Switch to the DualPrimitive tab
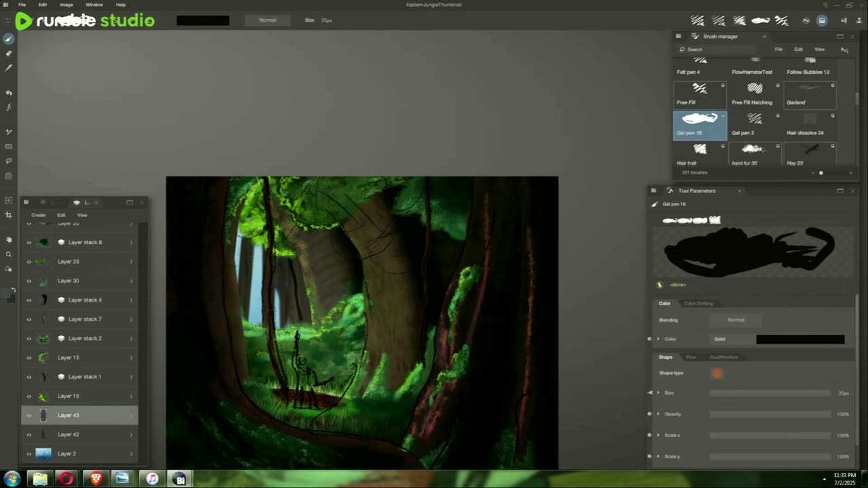This screenshot has height=488, width=868. (x=724, y=357)
